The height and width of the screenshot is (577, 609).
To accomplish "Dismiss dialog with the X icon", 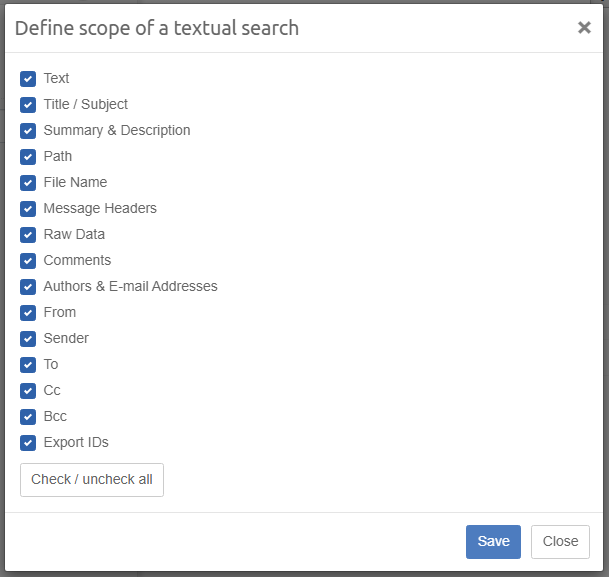I will tap(584, 28).
